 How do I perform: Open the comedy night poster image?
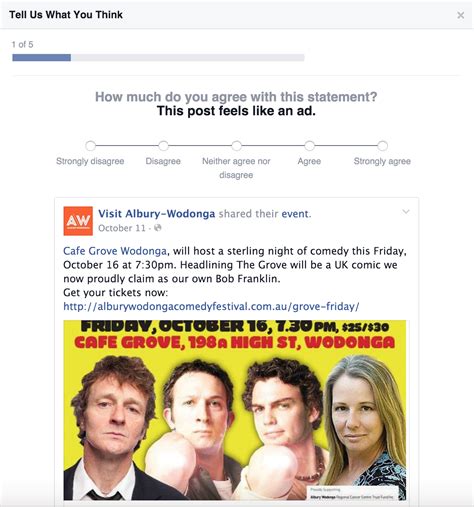tap(235, 410)
